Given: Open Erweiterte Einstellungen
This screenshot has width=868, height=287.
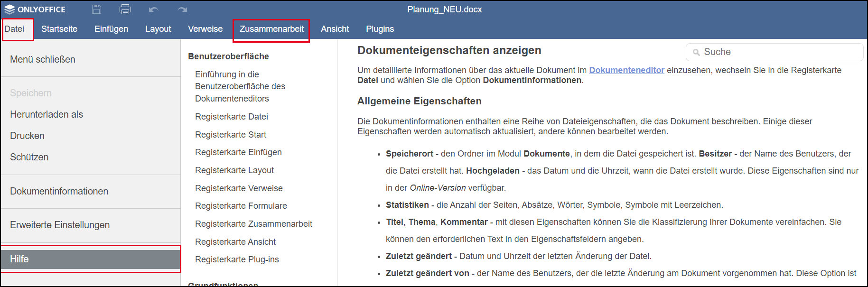Looking at the screenshot, I should [60, 225].
